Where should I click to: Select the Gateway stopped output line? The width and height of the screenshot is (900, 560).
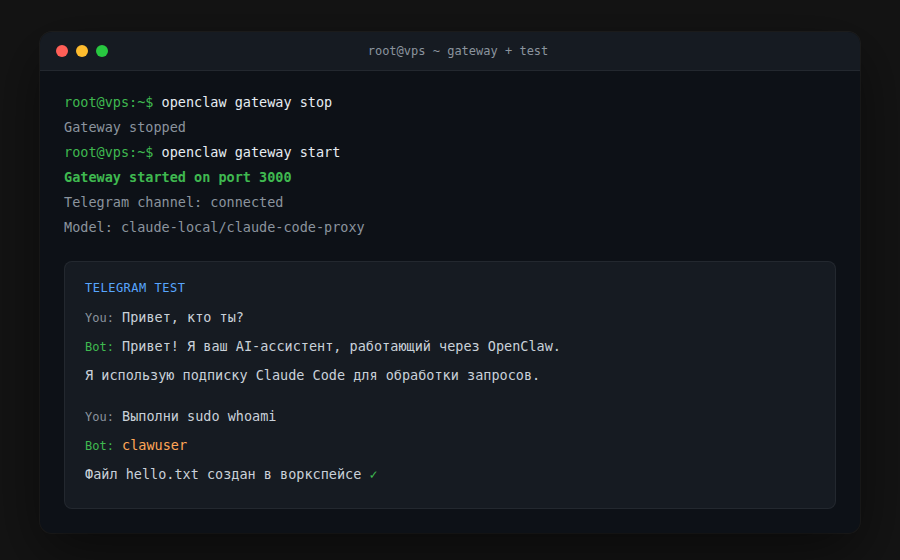tap(124, 127)
